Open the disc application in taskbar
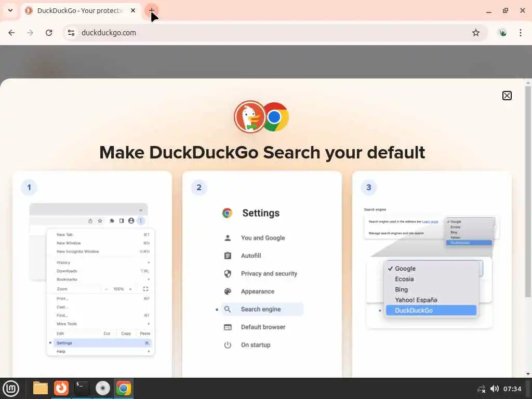The image size is (532, 399). pyautogui.click(x=102, y=388)
